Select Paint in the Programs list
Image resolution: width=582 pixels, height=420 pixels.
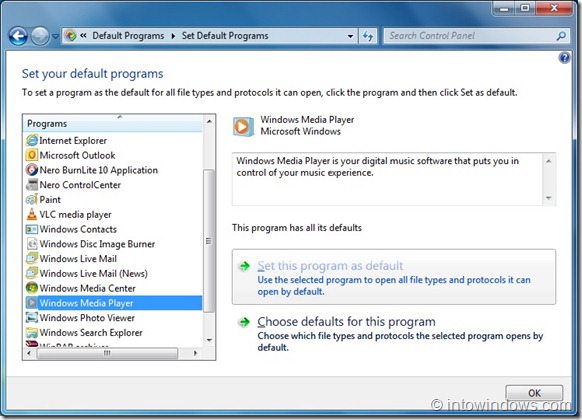coord(50,200)
